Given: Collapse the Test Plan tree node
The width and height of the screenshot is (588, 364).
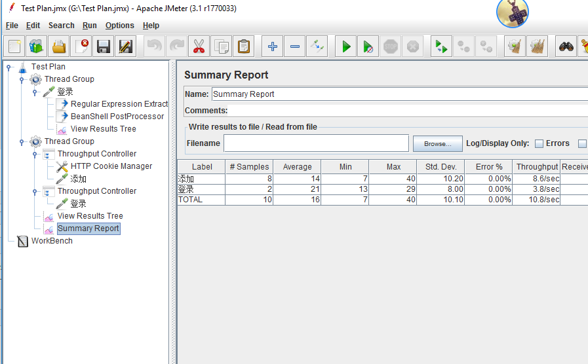Looking at the screenshot, I should pos(9,67).
